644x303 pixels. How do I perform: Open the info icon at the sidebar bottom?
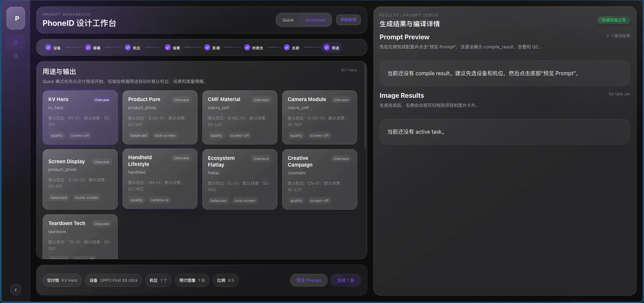coord(16,290)
